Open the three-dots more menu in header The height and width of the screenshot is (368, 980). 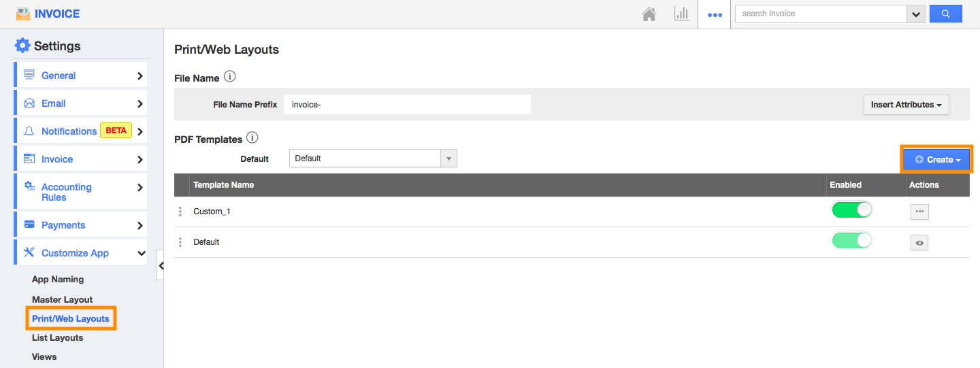click(x=715, y=14)
